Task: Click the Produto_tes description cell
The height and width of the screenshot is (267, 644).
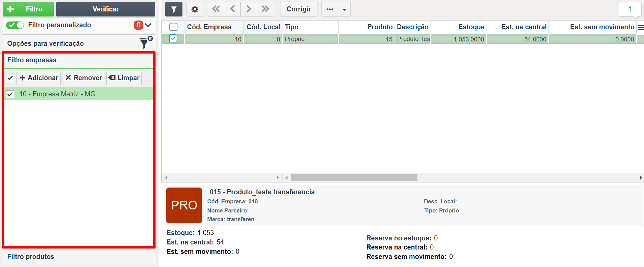Action: [x=413, y=39]
